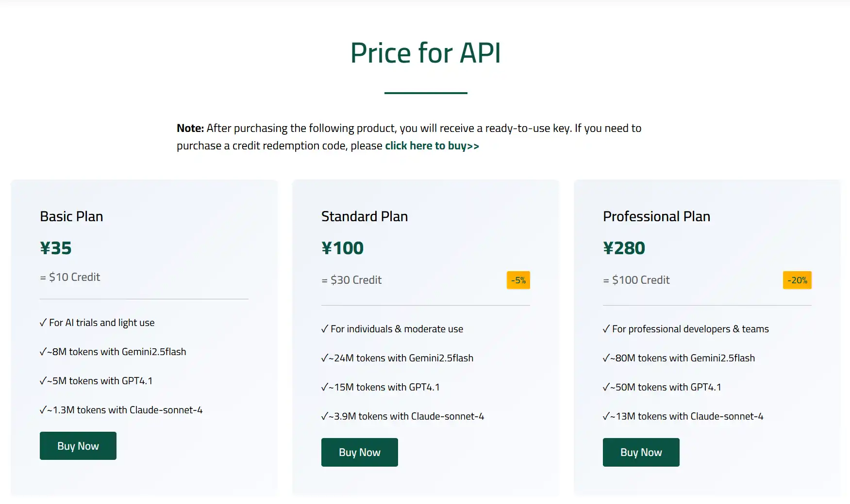Click the ¥35 price
Viewport: 850px width, 504px height.
tap(56, 248)
